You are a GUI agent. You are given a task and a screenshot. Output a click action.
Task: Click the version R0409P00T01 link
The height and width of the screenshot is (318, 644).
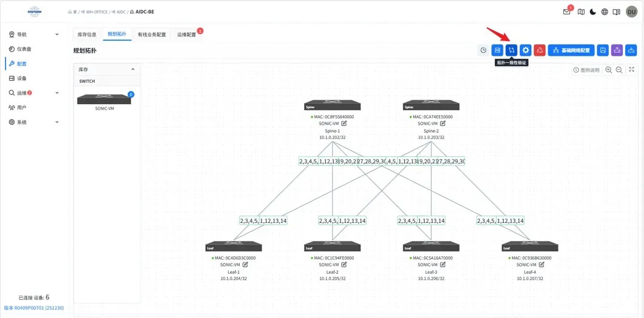pyautogui.click(x=34, y=308)
